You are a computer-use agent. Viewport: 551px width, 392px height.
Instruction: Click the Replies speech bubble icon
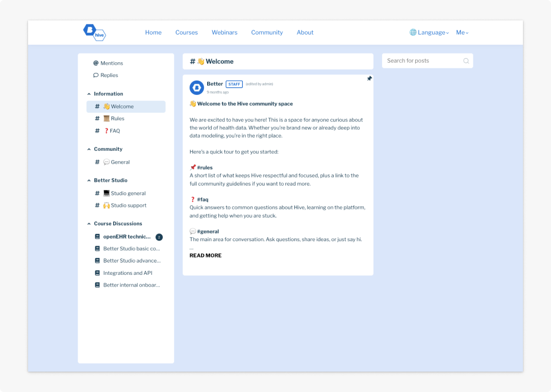click(x=95, y=75)
